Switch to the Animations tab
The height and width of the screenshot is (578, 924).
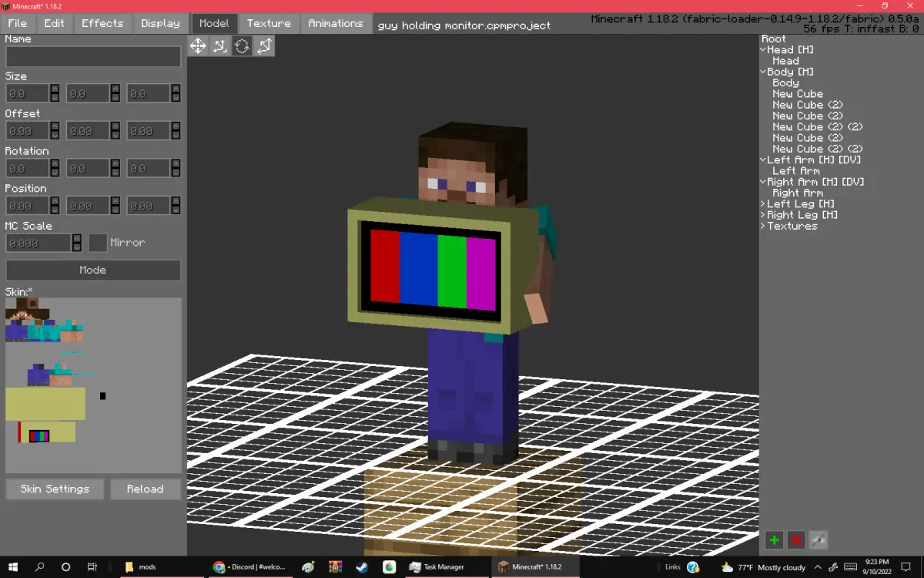[x=336, y=23]
